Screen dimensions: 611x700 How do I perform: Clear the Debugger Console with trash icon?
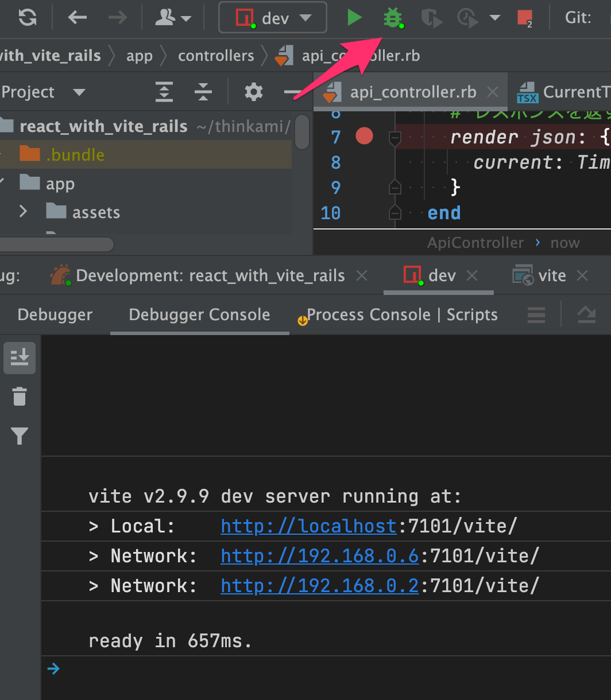click(x=19, y=397)
